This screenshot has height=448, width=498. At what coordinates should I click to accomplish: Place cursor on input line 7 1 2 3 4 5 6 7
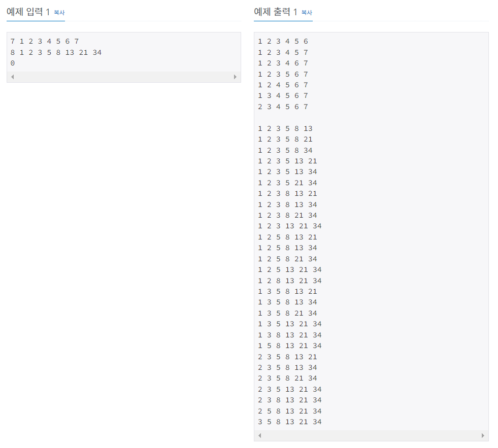tap(45, 41)
